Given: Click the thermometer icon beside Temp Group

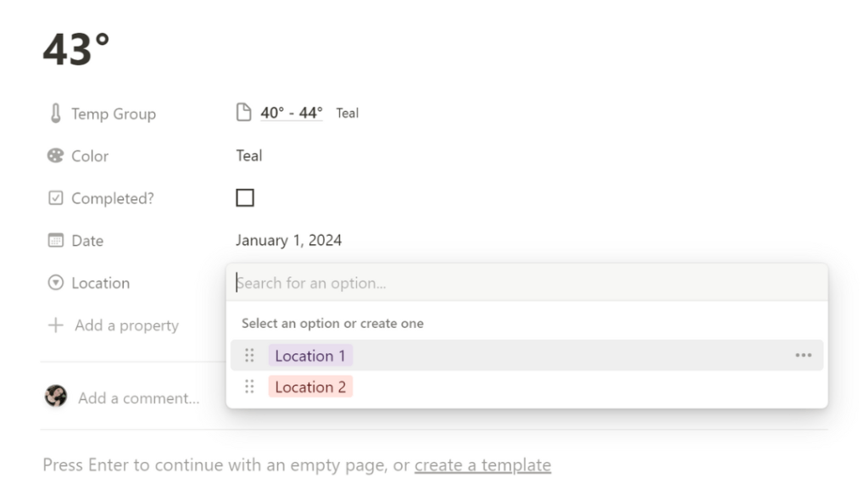Looking at the screenshot, I should click(x=55, y=114).
